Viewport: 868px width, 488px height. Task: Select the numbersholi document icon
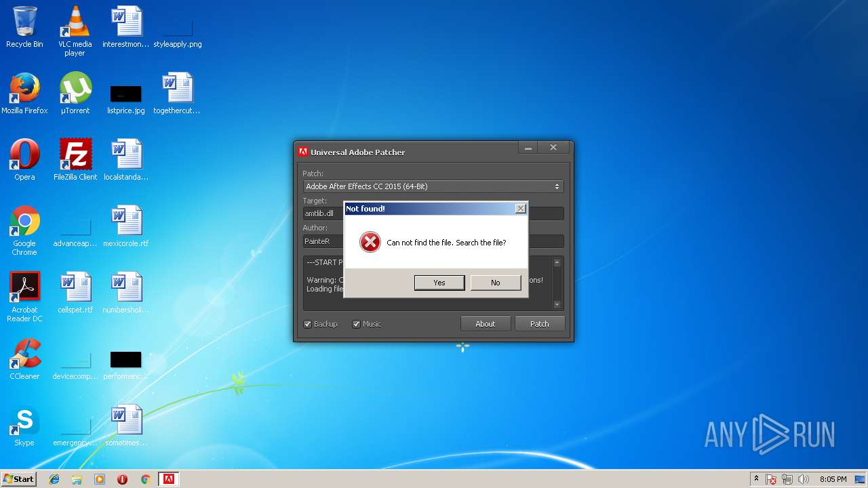coord(125,293)
